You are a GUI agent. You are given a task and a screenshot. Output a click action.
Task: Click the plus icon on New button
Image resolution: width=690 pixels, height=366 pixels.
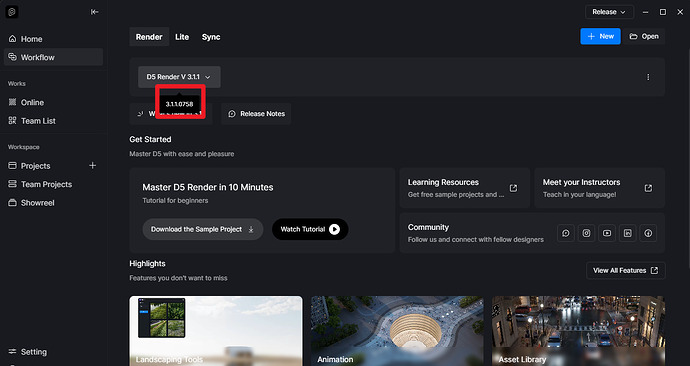(591, 36)
